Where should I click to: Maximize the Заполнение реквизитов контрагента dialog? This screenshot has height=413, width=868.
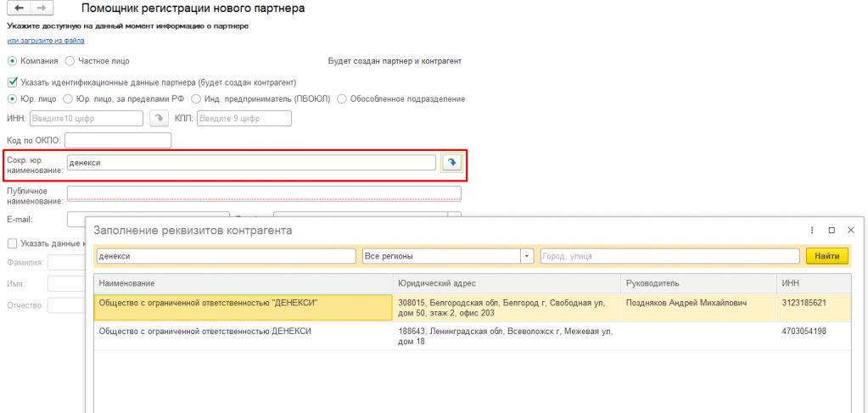[x=832, y=230]
